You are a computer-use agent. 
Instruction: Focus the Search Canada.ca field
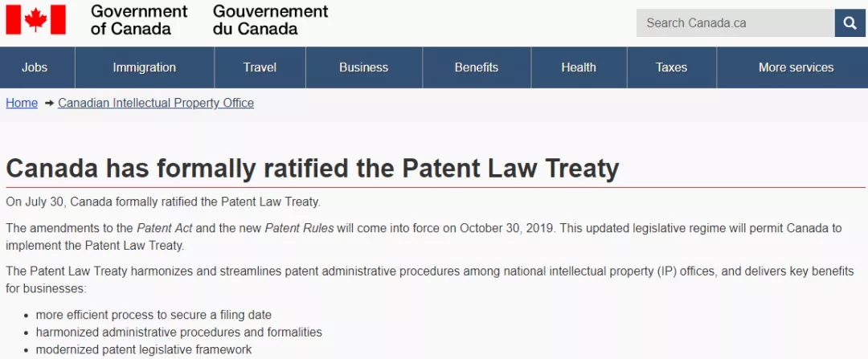click(735, 22)
